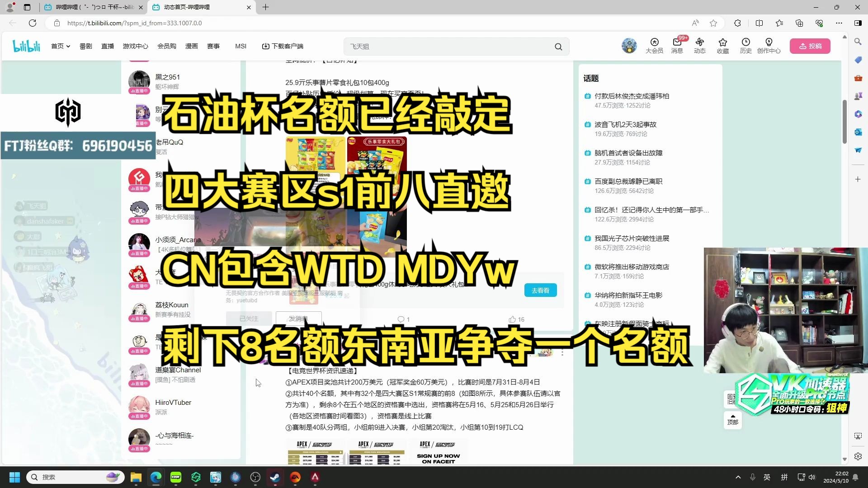Click the taskbar 搜索 box
868x488 pixels.
pos(75,477)
